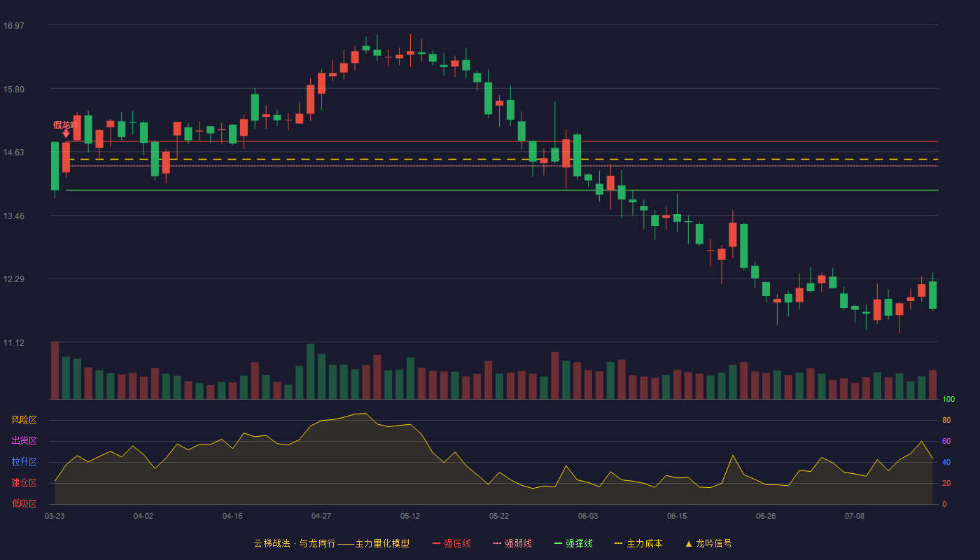Screen dimensions: 980x560
Task: Click the 06-15 date label
Action: tap(677, 516)
